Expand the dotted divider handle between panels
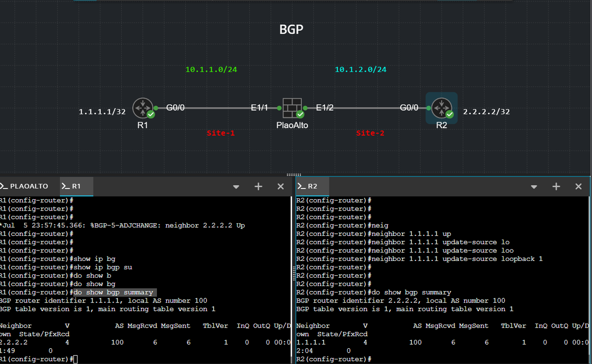The image size is (592, 364). (x=293, y=175)
